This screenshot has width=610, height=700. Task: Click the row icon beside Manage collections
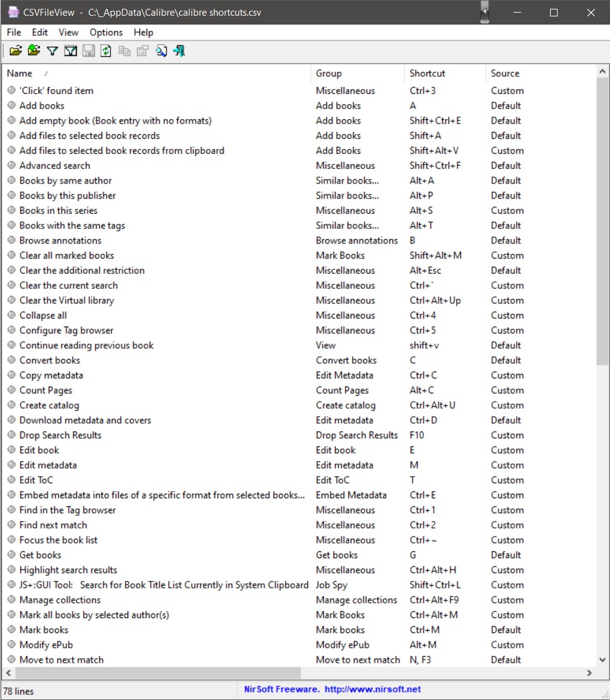[11, 600]
